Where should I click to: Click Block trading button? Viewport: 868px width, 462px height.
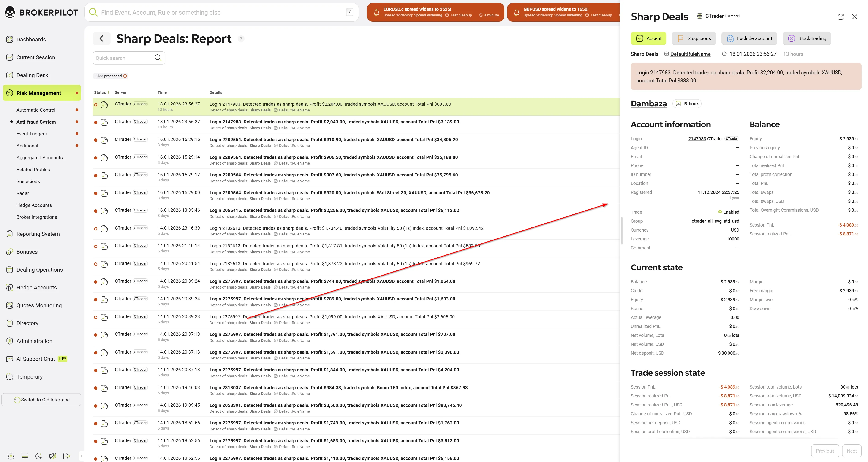807,38
